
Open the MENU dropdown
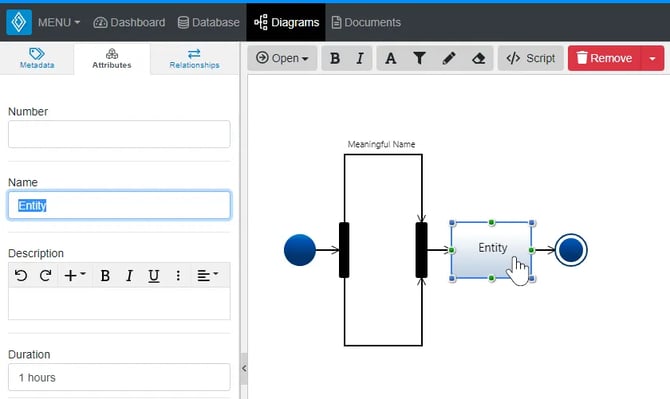(59, 22)
